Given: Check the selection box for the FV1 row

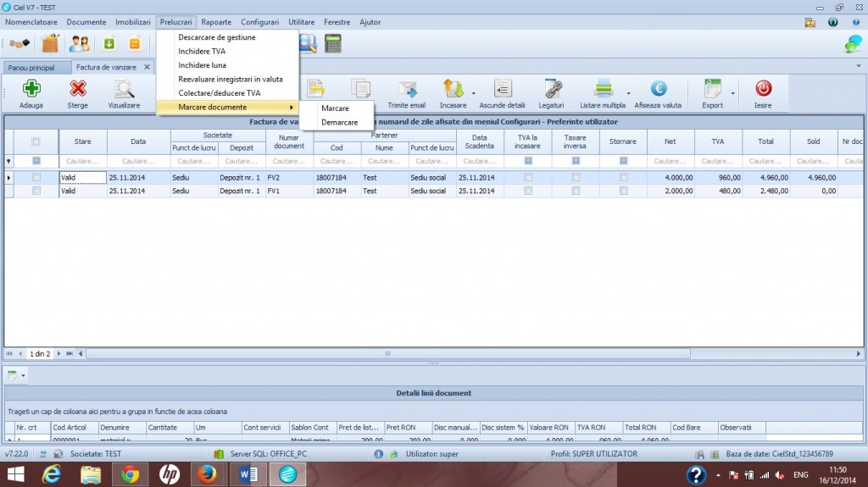Looking at the screenshot, I should [36, 191].
